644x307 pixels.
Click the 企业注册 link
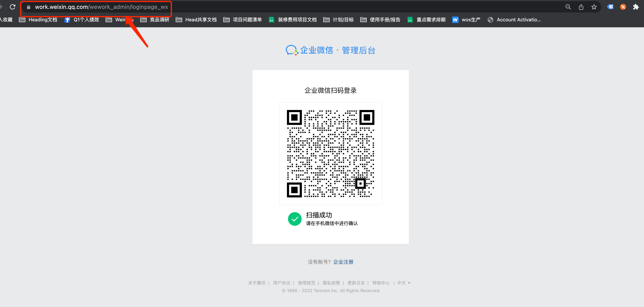point(343,262)
